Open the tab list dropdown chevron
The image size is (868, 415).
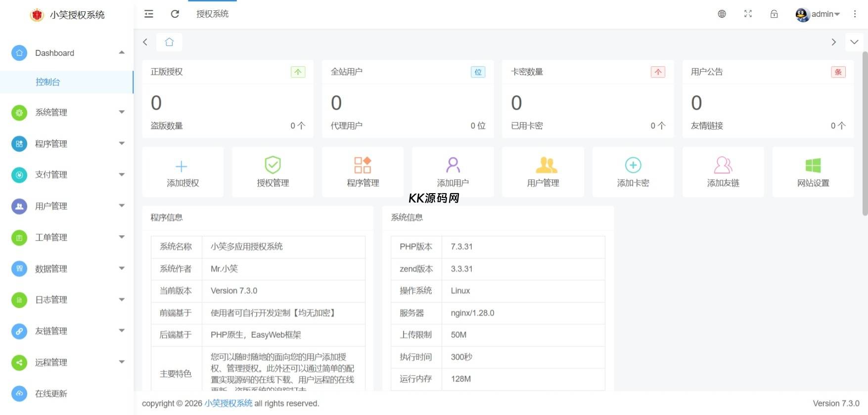tap(854, 42)
